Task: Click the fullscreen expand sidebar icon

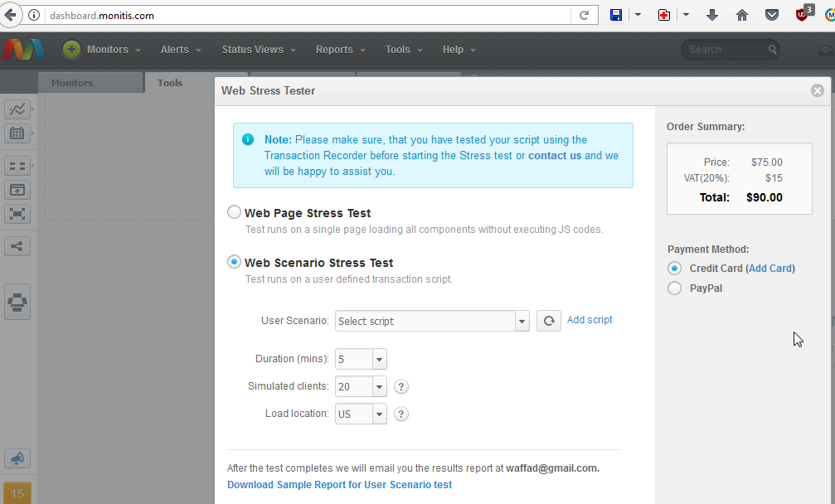Action: tap(17, 214)
